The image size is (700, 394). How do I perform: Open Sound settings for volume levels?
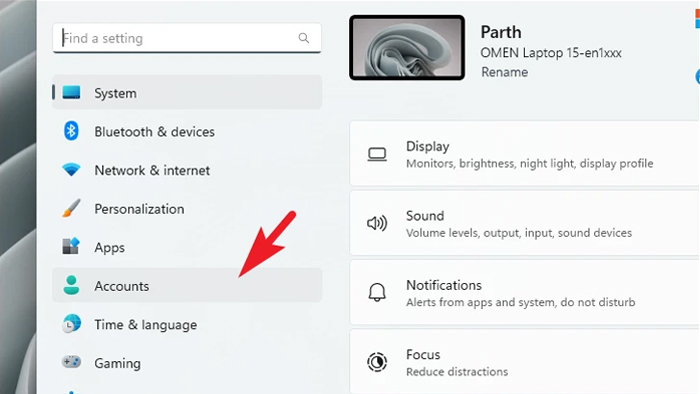[525, 223]
